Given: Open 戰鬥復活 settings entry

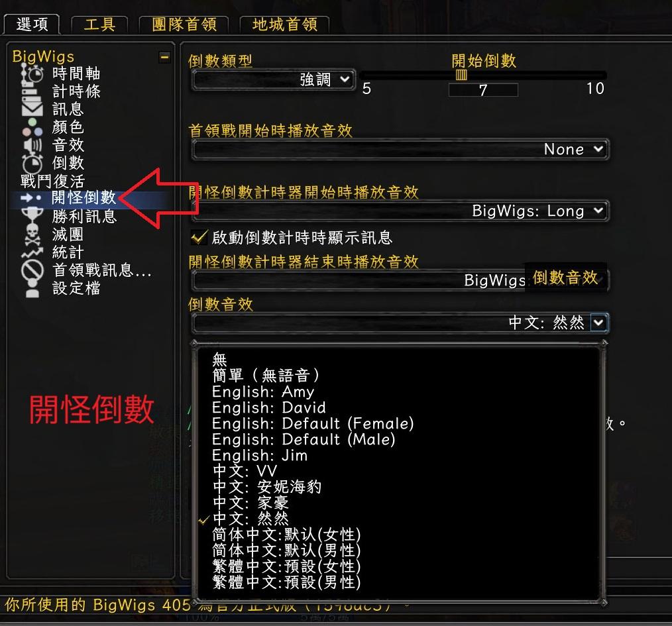Looking at the screenshot, I should coord(52,182).
